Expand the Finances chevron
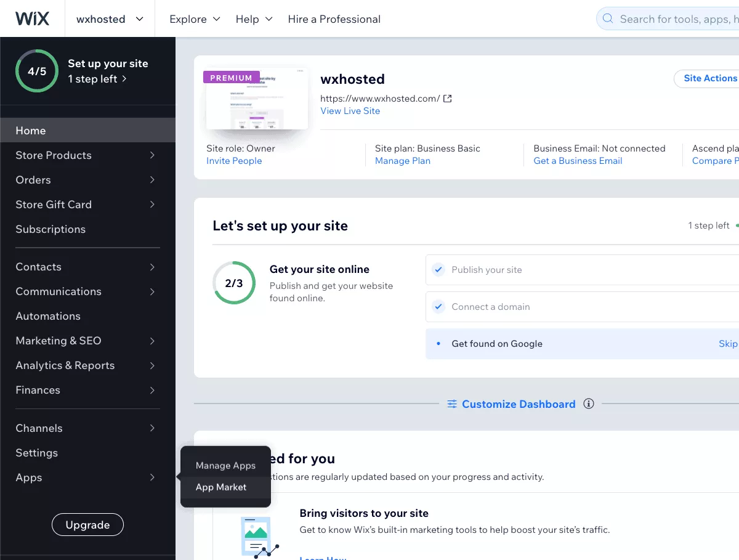Screen dimensions: 739x560 coord(152,390)
